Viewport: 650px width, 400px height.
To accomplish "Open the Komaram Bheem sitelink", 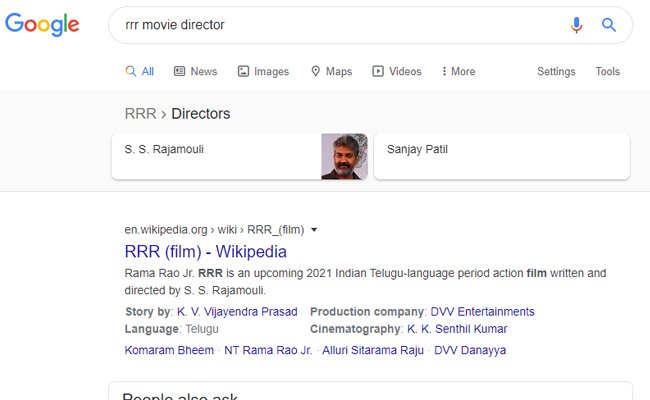I will pos(169,350).
